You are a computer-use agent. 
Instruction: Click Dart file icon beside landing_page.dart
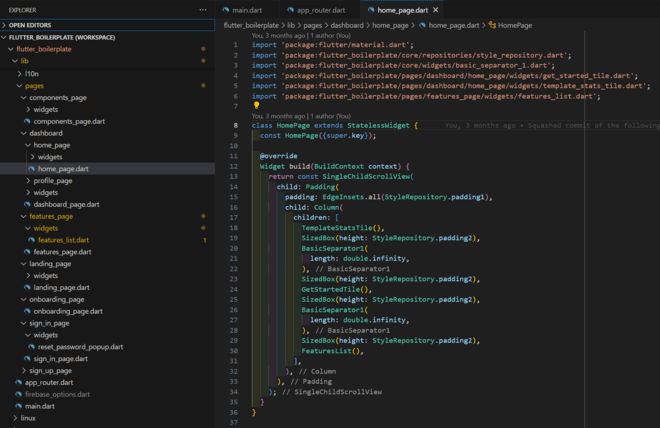[27, 287]
